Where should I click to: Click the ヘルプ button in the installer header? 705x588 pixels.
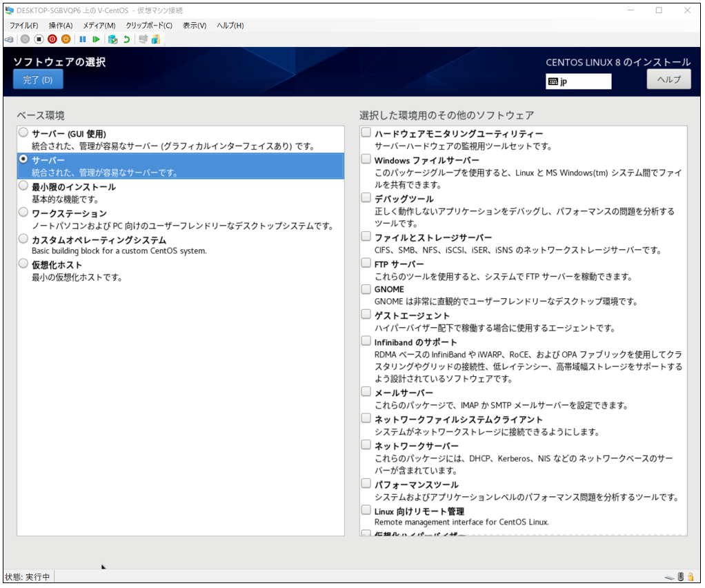tap(668, 79)
